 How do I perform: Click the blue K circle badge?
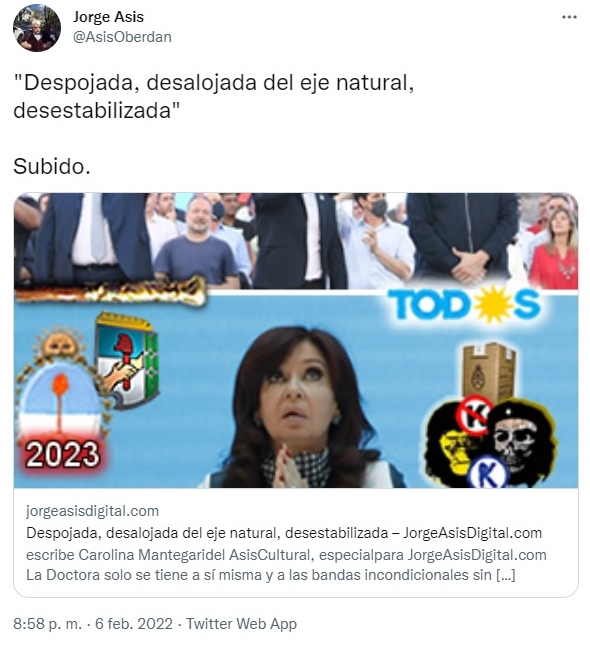point(488,473)
